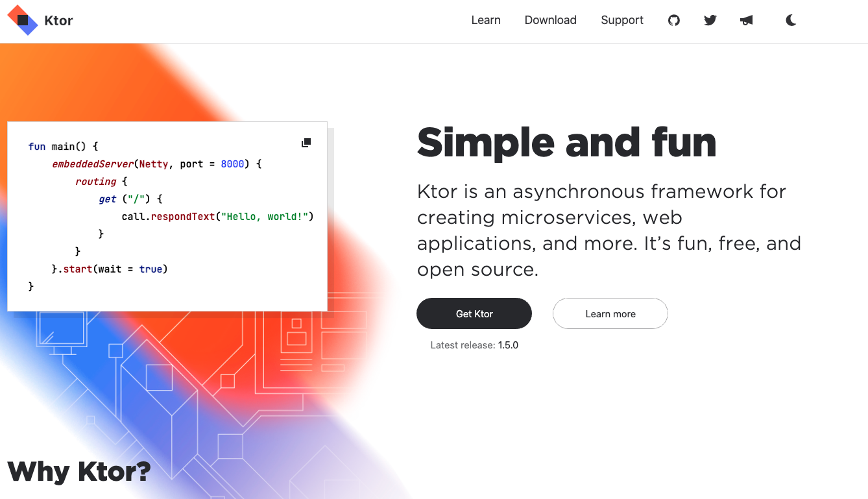Open the megaphone announcements icon
Image resolution: width=868 pixels, height=499 pixels.
click(x=747, y=20)
